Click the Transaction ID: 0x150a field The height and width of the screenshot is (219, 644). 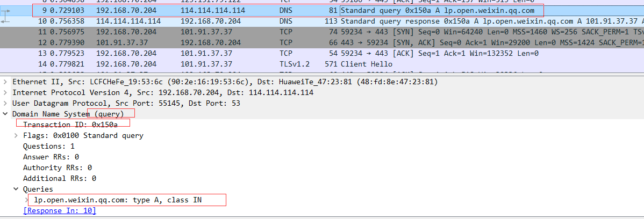70,125
